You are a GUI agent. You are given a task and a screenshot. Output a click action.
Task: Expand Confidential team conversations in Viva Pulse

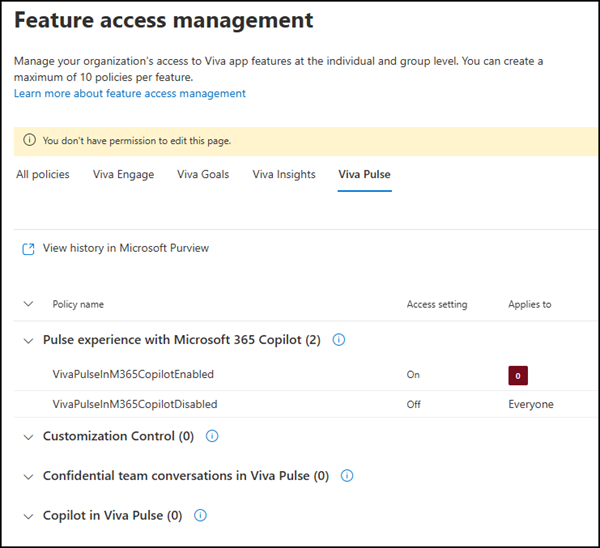(28, 477)
